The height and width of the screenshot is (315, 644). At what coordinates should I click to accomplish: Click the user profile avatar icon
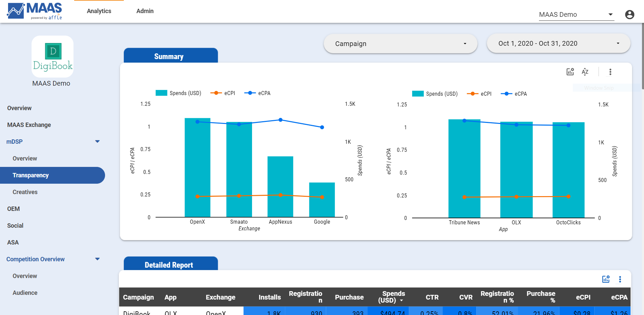point(630,14)
